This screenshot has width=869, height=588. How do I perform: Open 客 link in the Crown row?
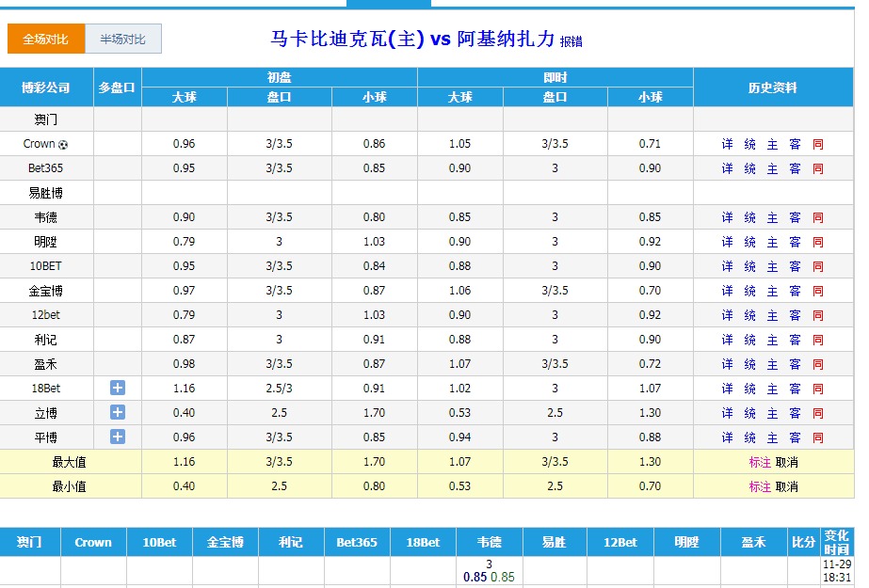796,144
